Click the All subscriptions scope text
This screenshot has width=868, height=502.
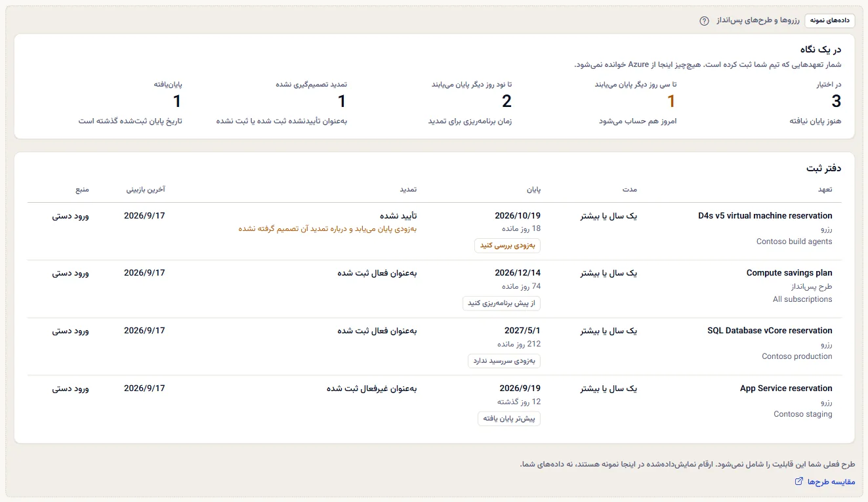point(802,299)
